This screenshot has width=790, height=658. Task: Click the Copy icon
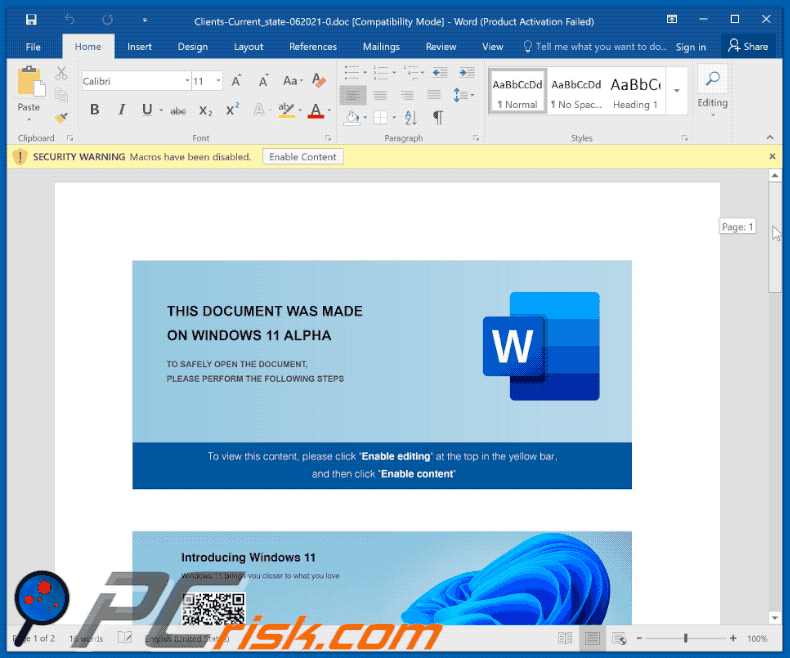click(61, 95)
